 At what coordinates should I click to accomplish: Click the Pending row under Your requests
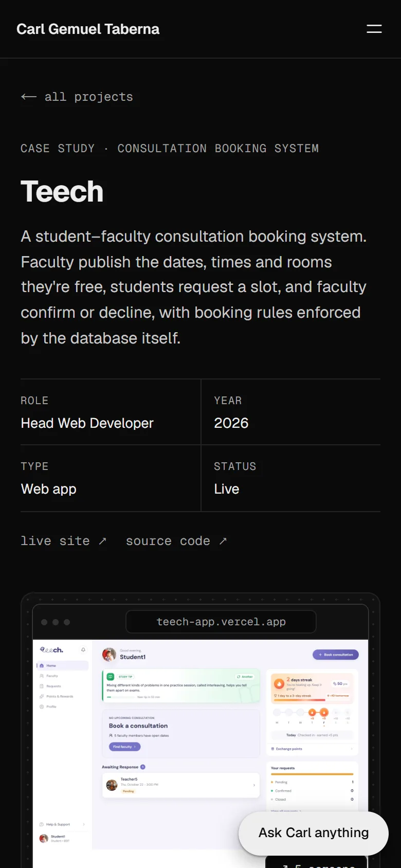312,782
